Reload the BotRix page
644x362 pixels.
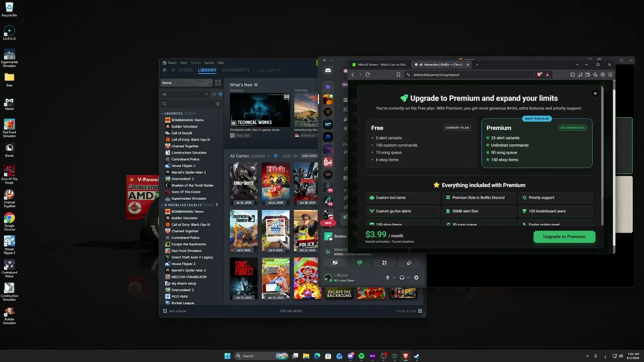click(x=368, y=74)
